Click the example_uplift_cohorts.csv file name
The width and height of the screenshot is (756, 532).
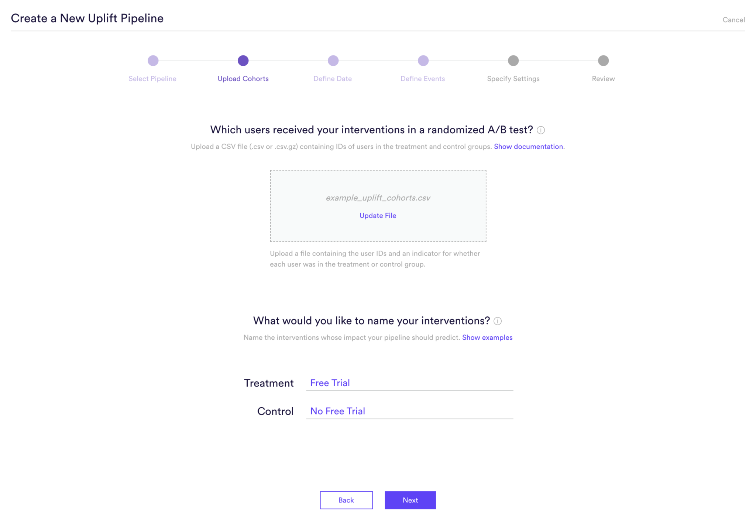click(378, 198)
